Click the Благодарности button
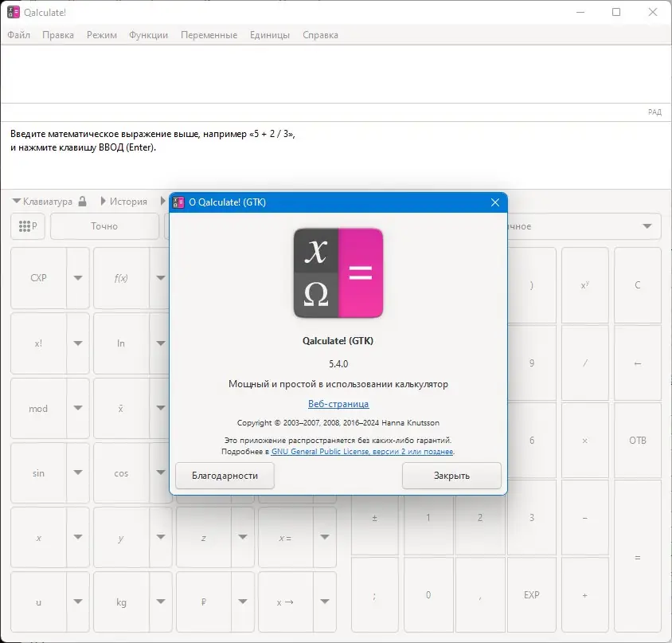The width and height of the screenshot is (672, 643). (x=225, y=476)
